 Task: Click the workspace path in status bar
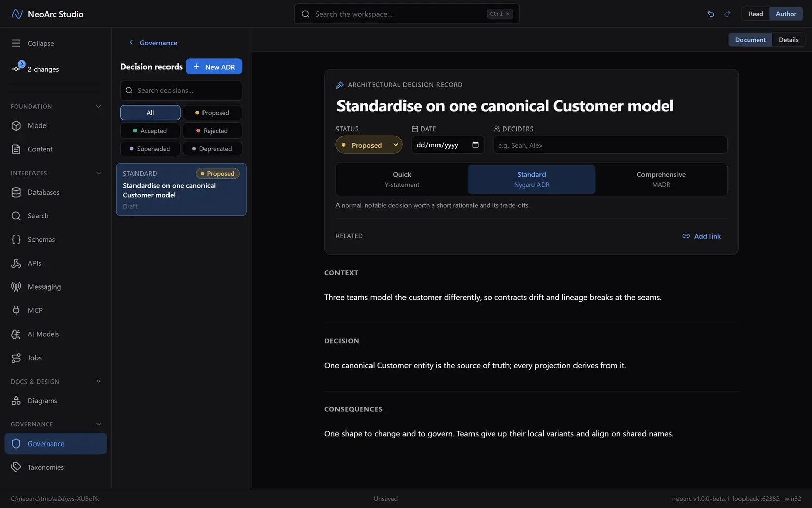[55, 499]
